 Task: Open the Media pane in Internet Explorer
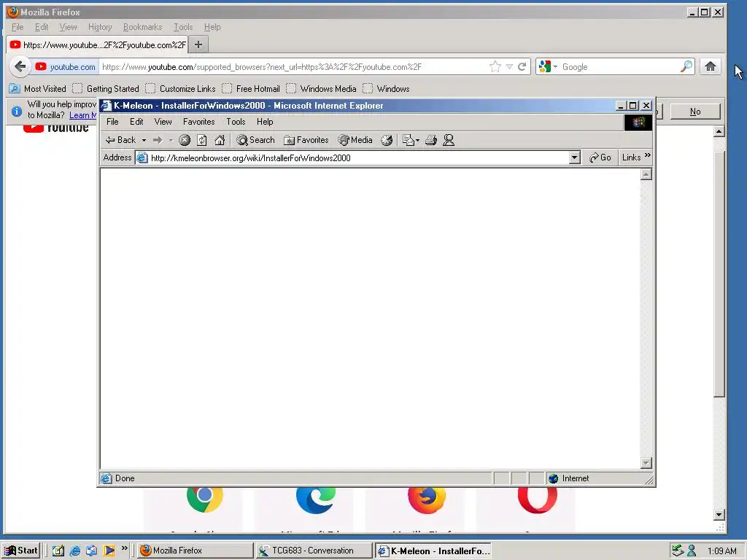(x=355, y=140)
